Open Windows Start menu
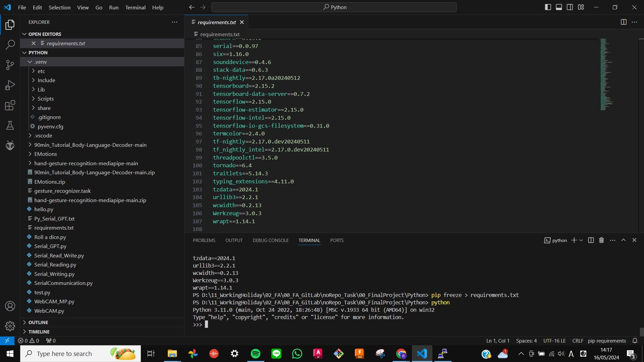The height and width of the screenshot is (362, 644). pos(10,354)
